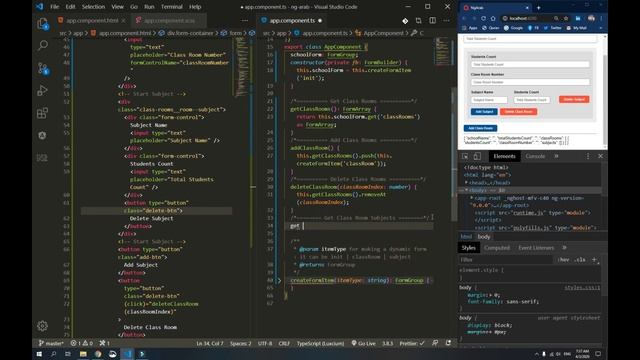Click the master git branch indicator

pos(51,343)
